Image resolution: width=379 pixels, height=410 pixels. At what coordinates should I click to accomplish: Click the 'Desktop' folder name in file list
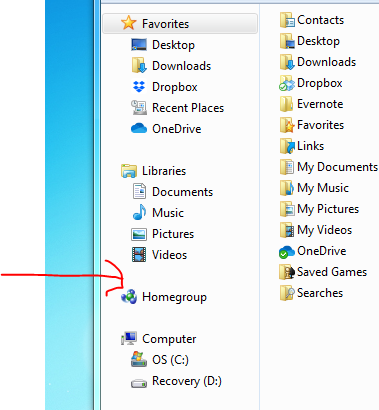coord(318,41)
